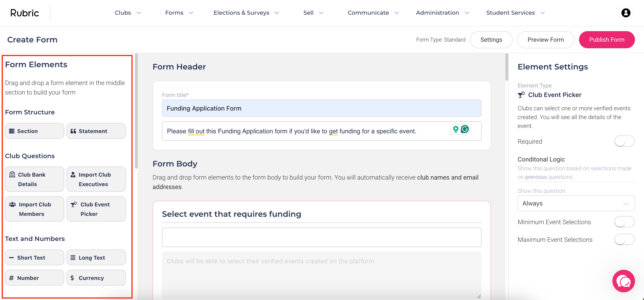Click the Form title input field
The height and width of the screenshot is (300, 644).
click(x=322, y=108)
